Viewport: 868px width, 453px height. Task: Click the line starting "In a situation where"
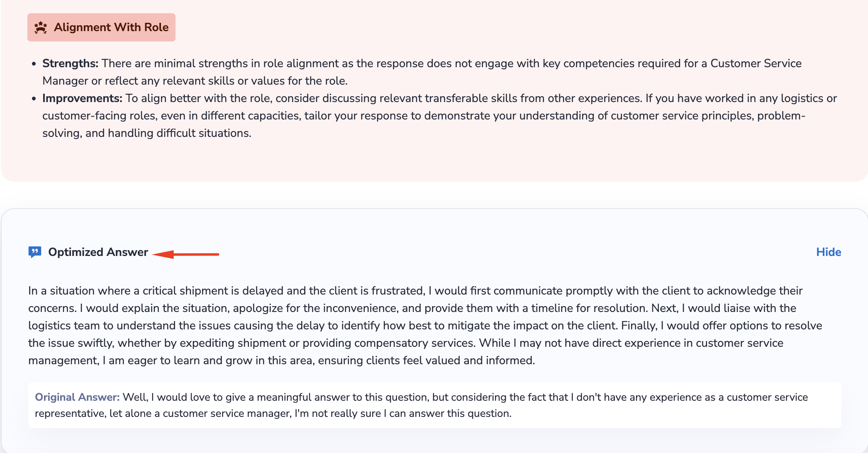click(415, 291)
